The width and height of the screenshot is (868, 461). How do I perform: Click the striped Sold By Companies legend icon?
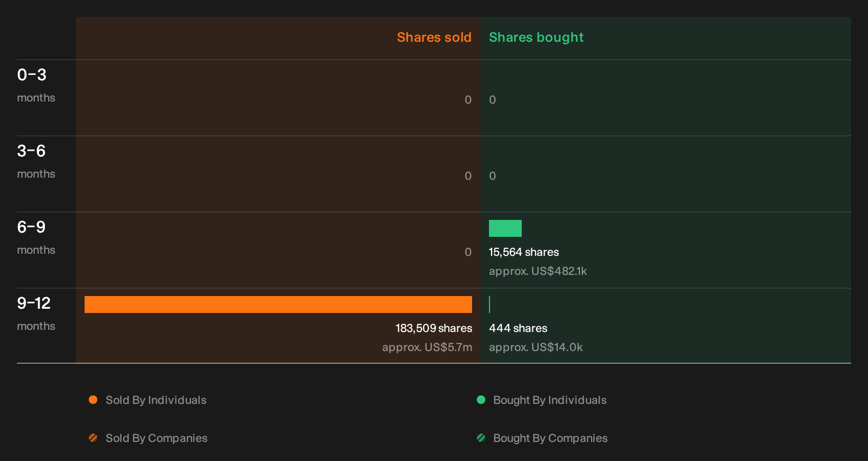pyautogui.click(x=93, y=438)
